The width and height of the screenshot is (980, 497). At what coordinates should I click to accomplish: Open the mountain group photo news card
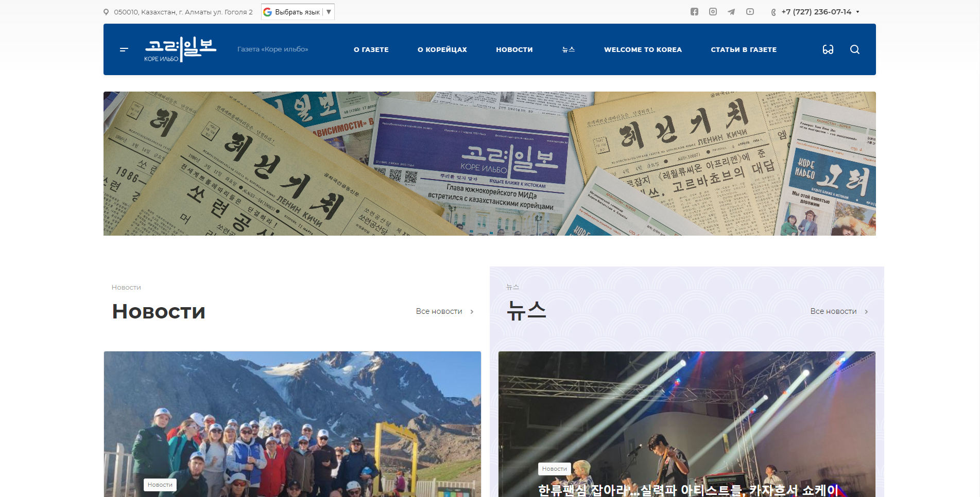293,424
